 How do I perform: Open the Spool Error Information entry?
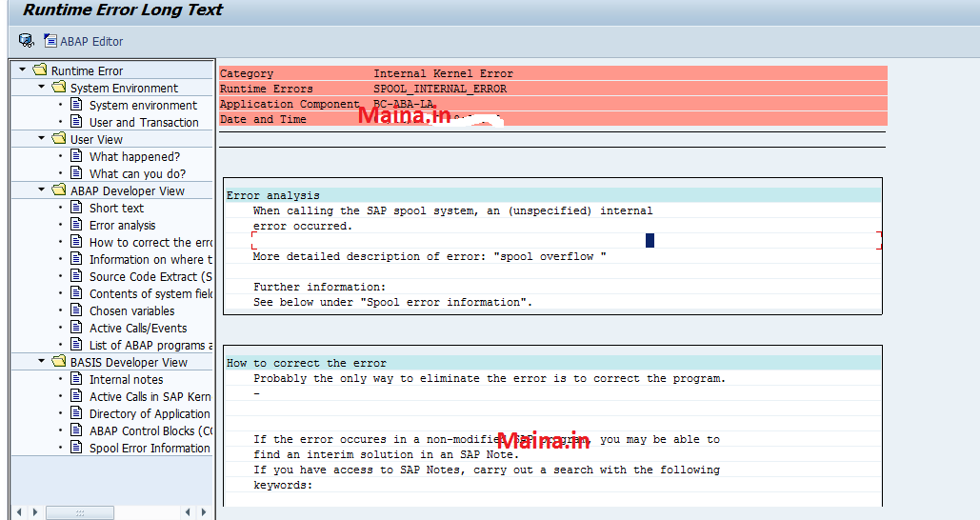click(x=150, y=449)
